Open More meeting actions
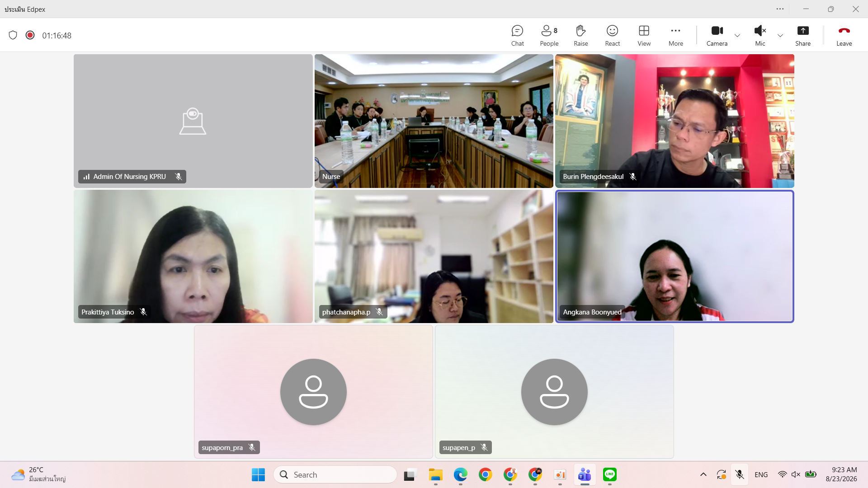 point(675,36)
